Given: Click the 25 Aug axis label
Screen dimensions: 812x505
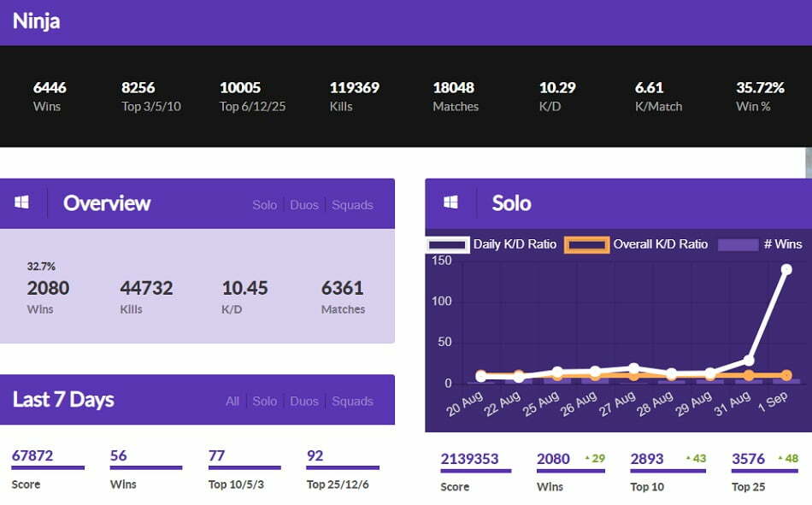Looking at the screenshot, I should (x=541, y=403).
